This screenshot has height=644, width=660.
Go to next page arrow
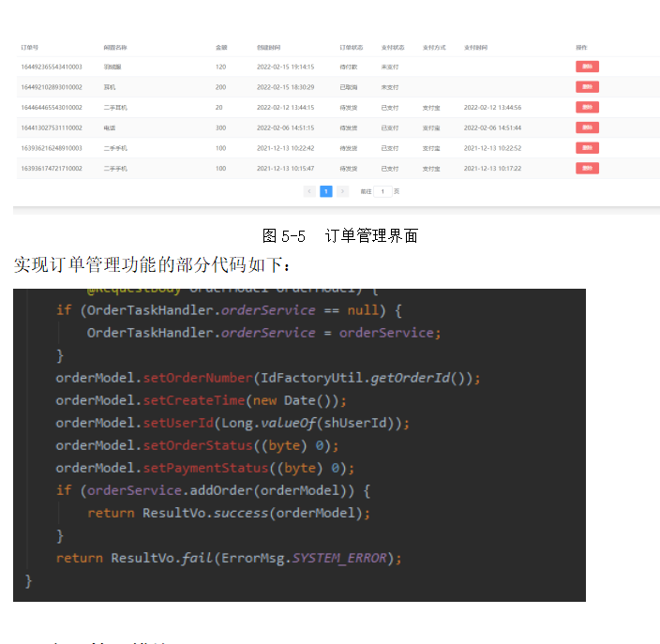[342, 191]
